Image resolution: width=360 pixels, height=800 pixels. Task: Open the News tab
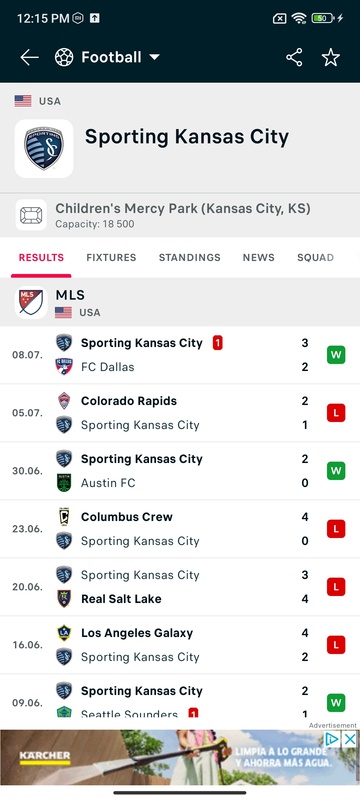(259, 258)
